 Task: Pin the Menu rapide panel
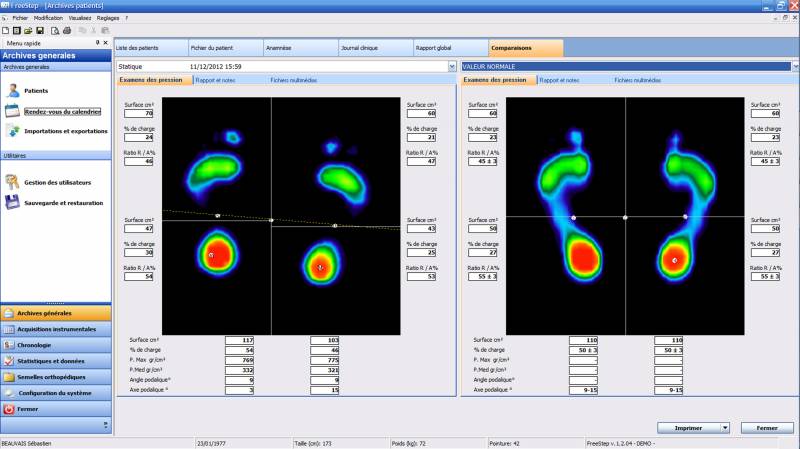(x=97, y=43)
